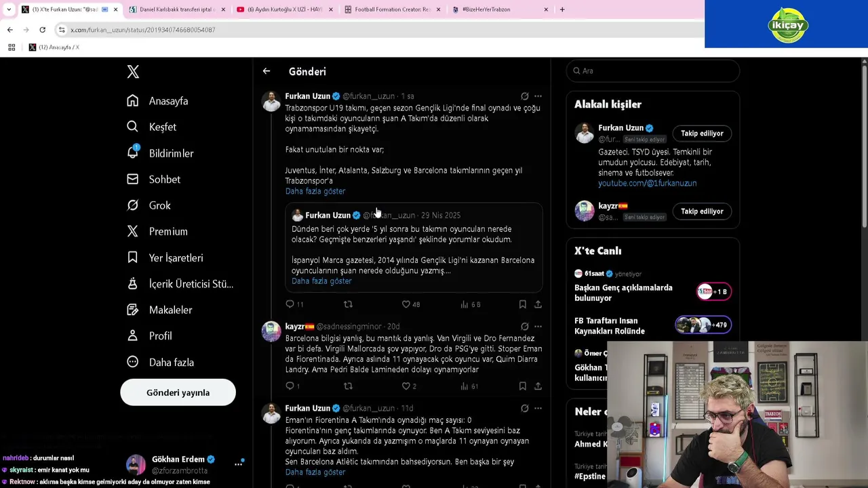Viewport: 868px width, 488px height.
Task: Expand quoted post with Daha fazla göster
Action: point(321,281)
